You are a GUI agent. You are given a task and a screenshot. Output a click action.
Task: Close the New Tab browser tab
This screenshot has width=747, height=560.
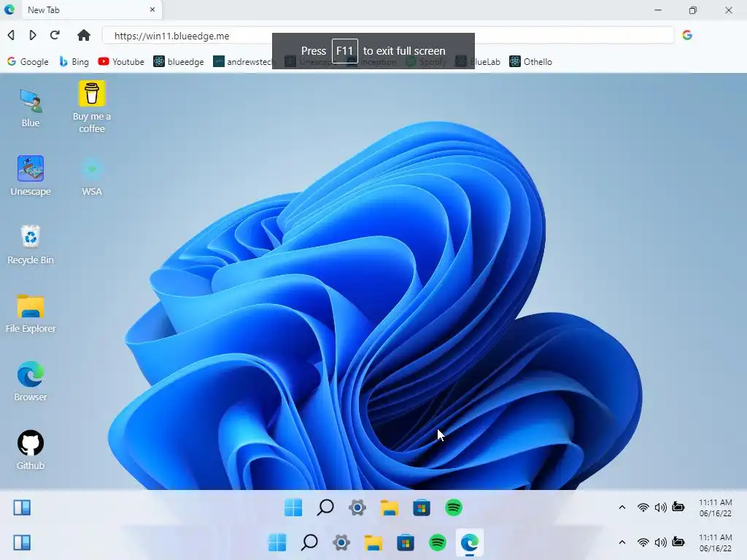coord(152,9)
